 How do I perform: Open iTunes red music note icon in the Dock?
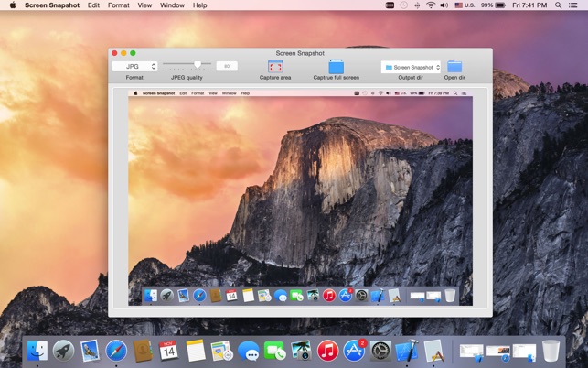click(x=327, y=351)
